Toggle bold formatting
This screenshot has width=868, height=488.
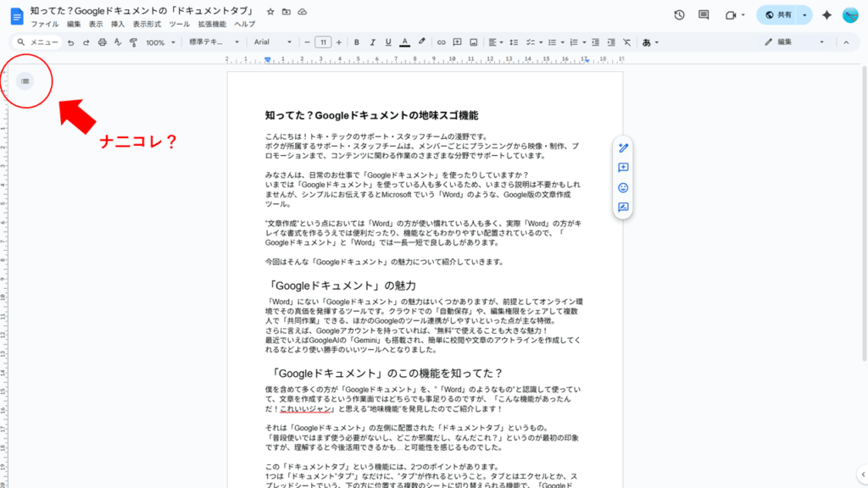[357, 42]
